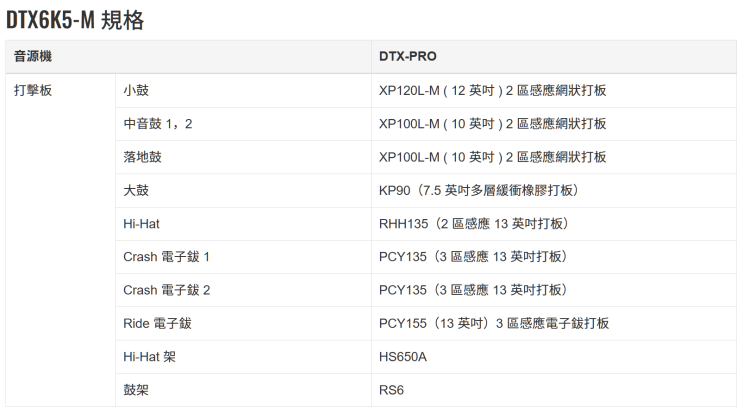Click the Crash 電子鈸 2 label

click(x=166, y=290)
